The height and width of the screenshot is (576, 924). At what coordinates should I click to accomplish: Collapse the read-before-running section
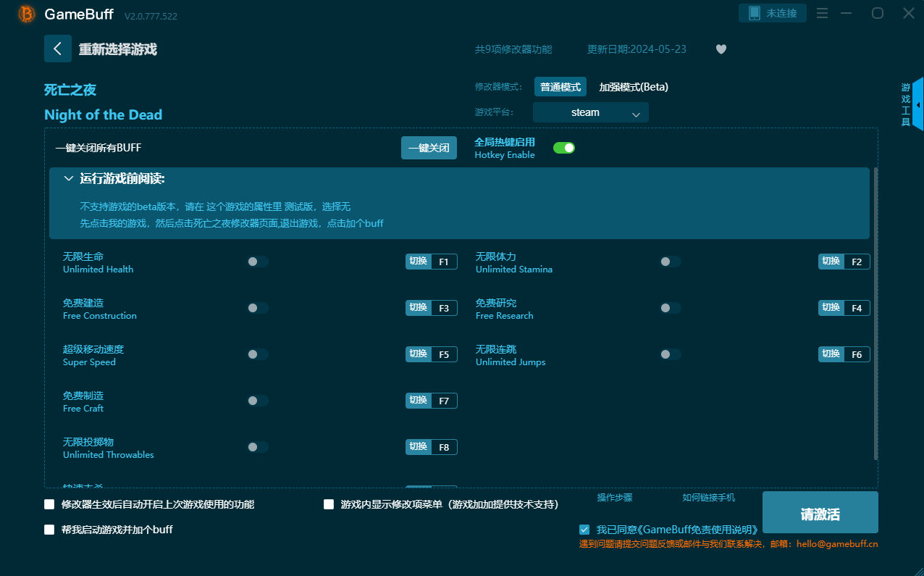click(x=69, y=179)
